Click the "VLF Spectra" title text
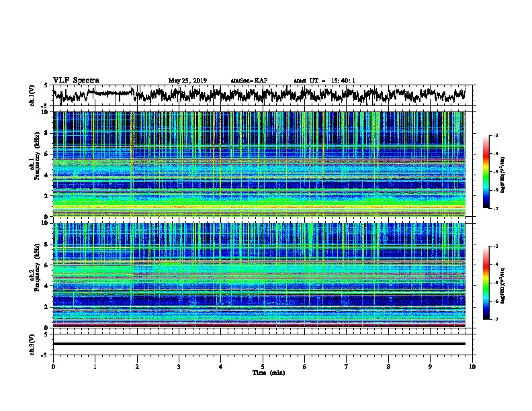 [x=76, y=81]
